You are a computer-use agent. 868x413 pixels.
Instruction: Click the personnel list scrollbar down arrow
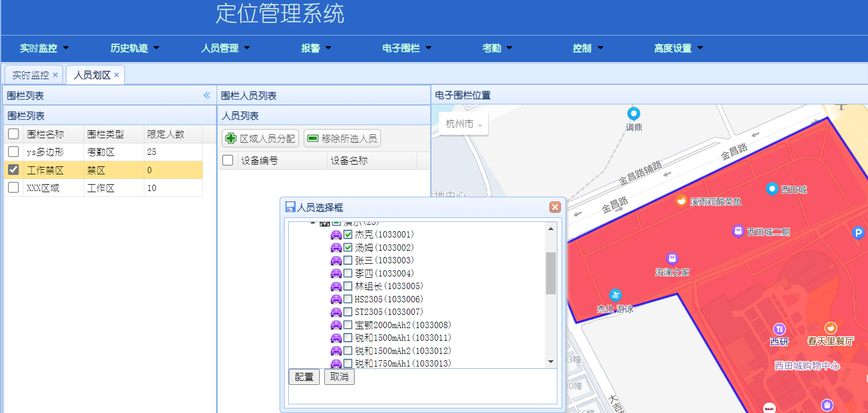tap(551, 361)
